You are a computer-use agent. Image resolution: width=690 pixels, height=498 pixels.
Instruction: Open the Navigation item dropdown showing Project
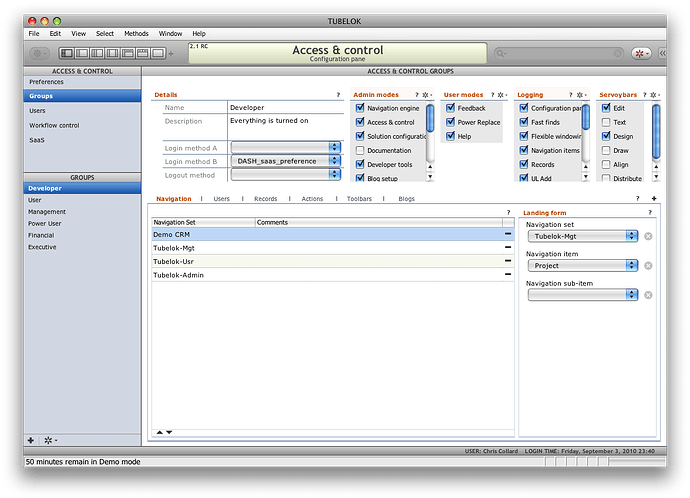tap(583, 266)
